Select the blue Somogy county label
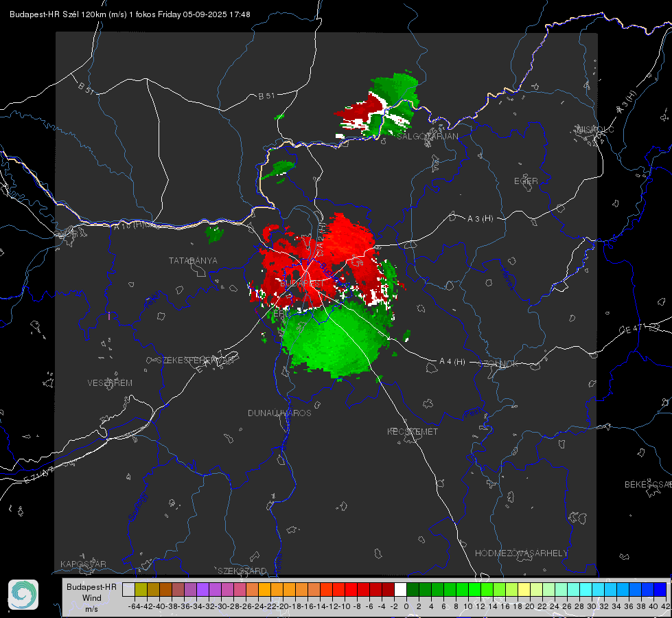Viewport: 672px width, 618px height. click(x=138, y=507)
